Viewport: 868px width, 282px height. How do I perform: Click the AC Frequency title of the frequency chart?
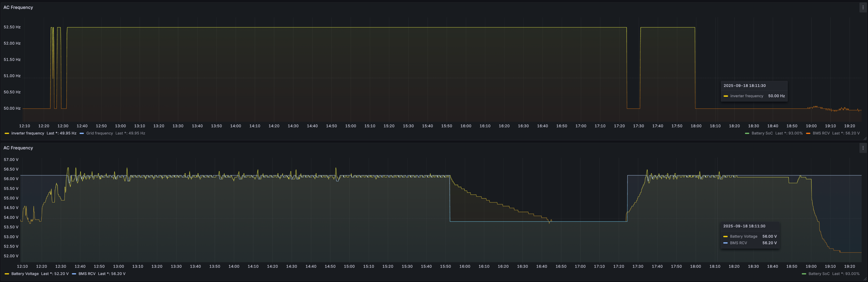pyautogui.click(x=18, y=7)
